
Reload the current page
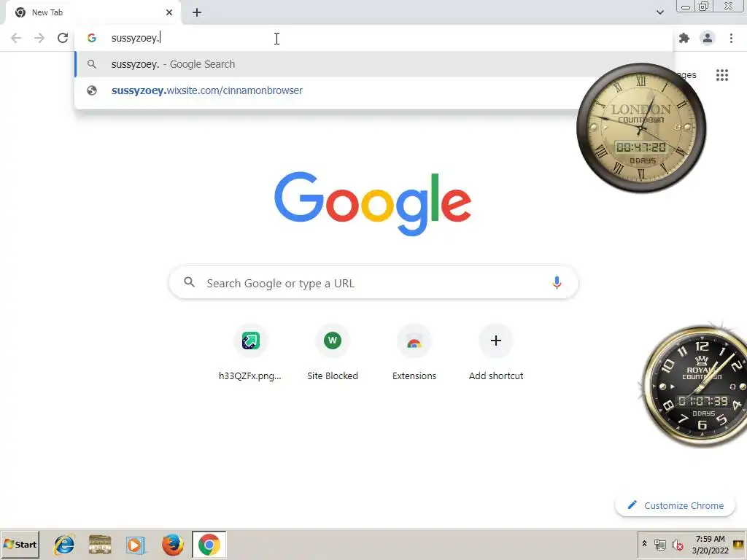click(x=63, y=38)
